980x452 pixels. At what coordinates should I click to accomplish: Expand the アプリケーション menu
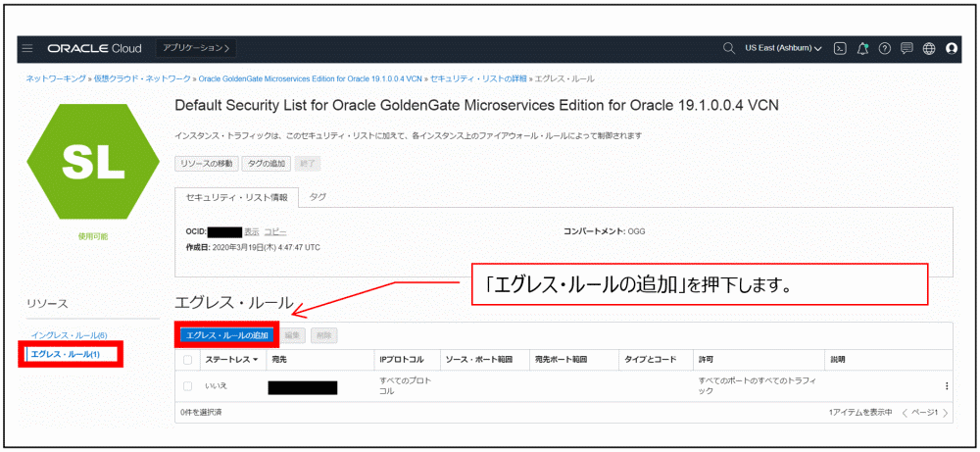pyautogui.click(x=196, y=48)
